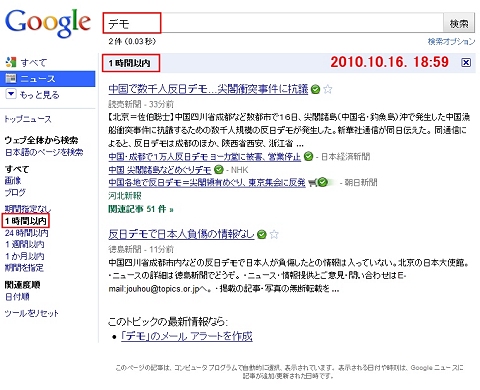Open 期間を指定 custom range

[x=24, y=268]
